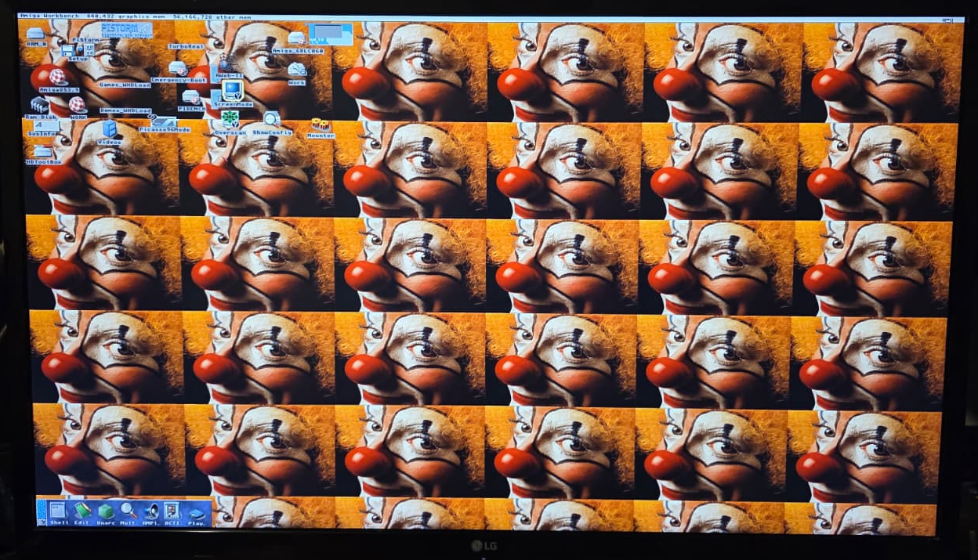The height and width of the screenshot is (560, 978).
Task: Click the screen depth gadget in title bar
Action: pyautogui.click(x=950, y=20)
